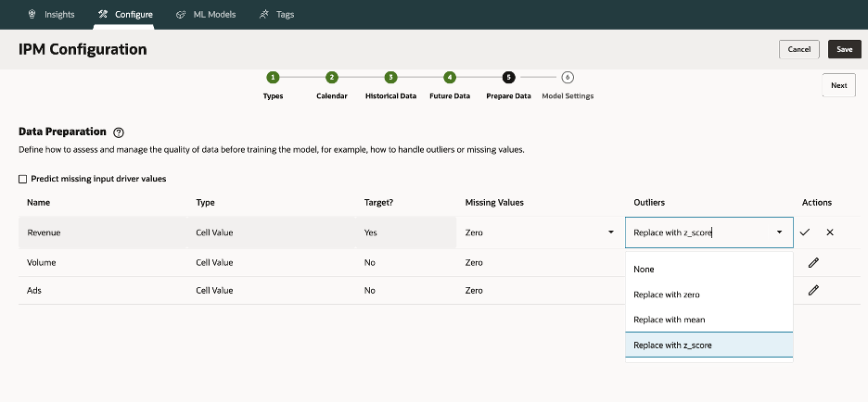Switch to the Insights tab
This screenshot has height=402, width=868.
[x=51, y=15]
